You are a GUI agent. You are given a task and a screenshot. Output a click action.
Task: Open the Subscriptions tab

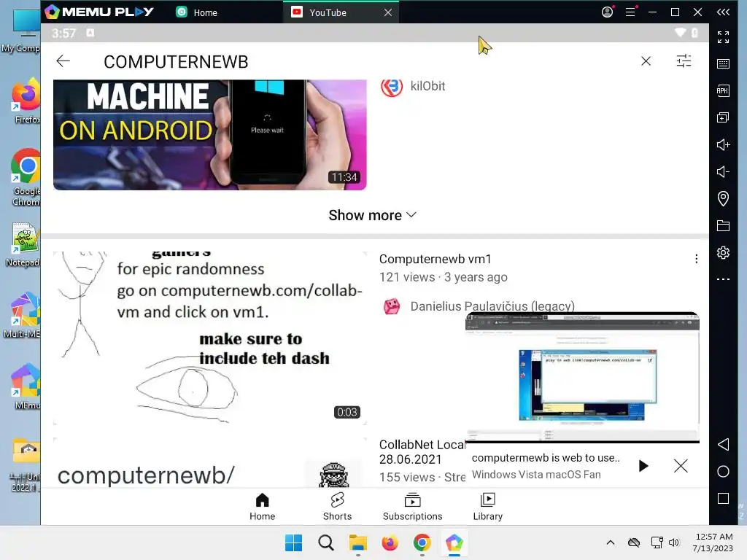pyautogui.click(x=413, y=507)
